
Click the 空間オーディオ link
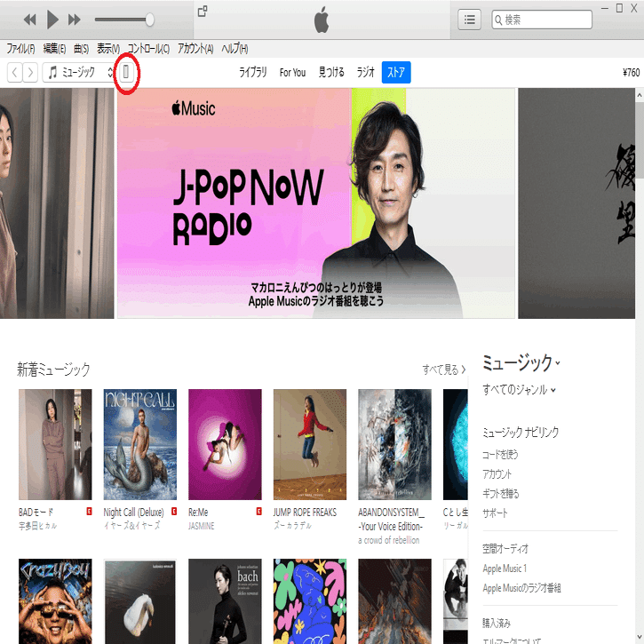coord(505,549)
